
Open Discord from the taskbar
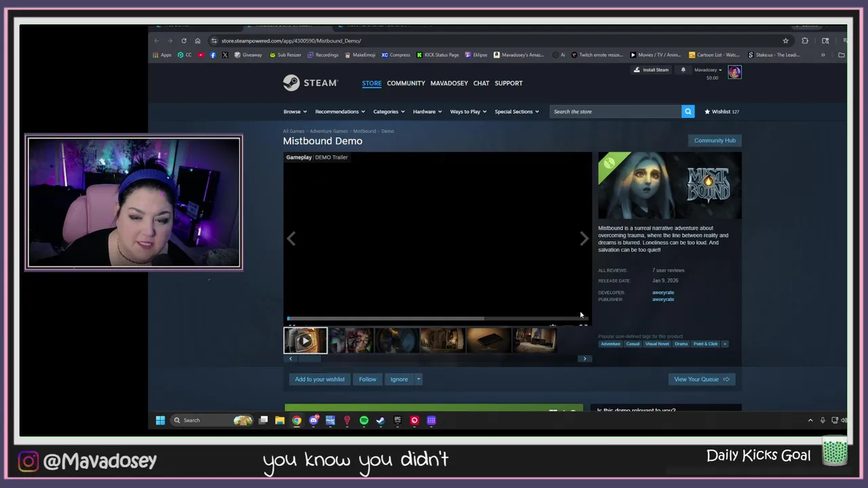[313, 420]
